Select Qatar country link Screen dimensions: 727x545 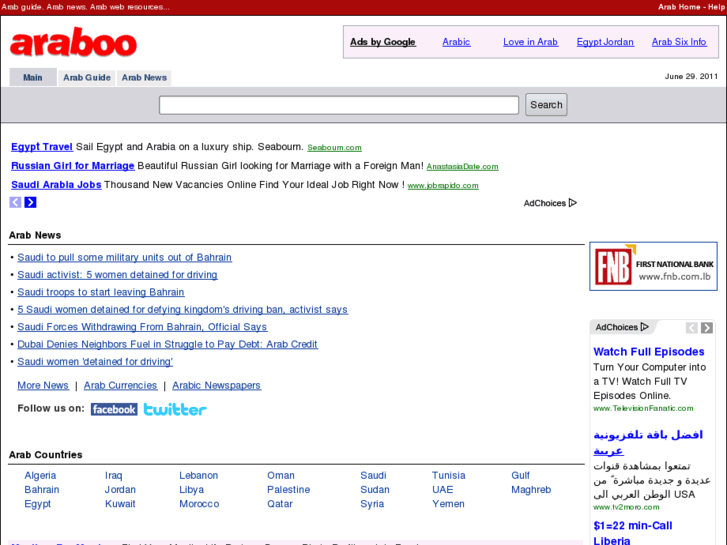(280, 504)
